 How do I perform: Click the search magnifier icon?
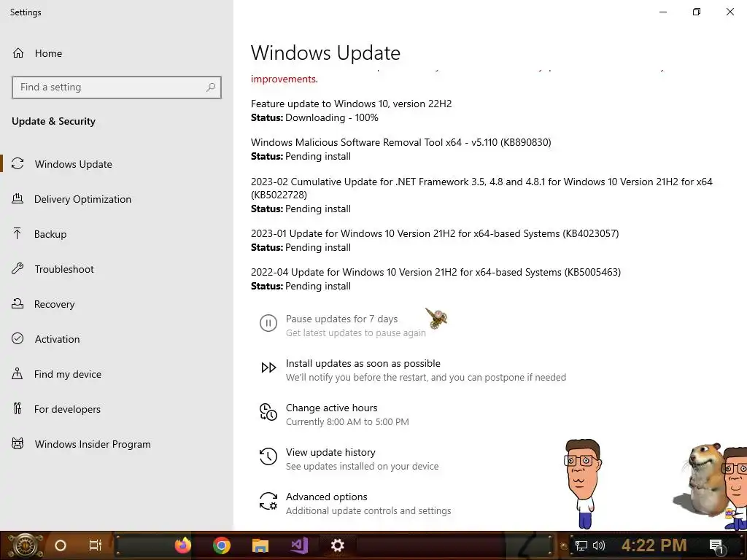click(211, 87)
